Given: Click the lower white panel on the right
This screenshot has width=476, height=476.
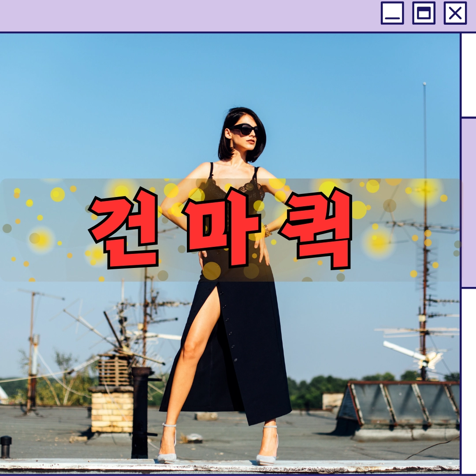Looking at the screenshot, I should point(469,382).
